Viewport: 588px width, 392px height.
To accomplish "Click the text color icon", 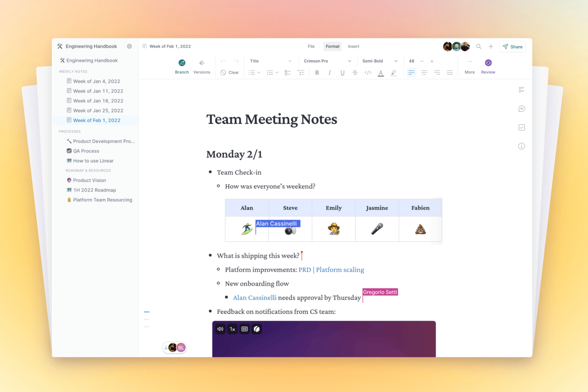I will pos(380,73).
